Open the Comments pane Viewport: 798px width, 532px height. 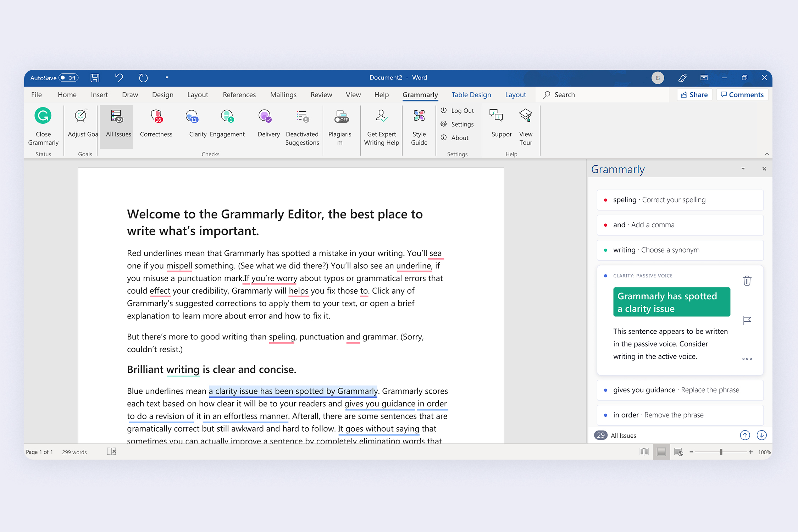pyautogui.click(x=742, y=95)
